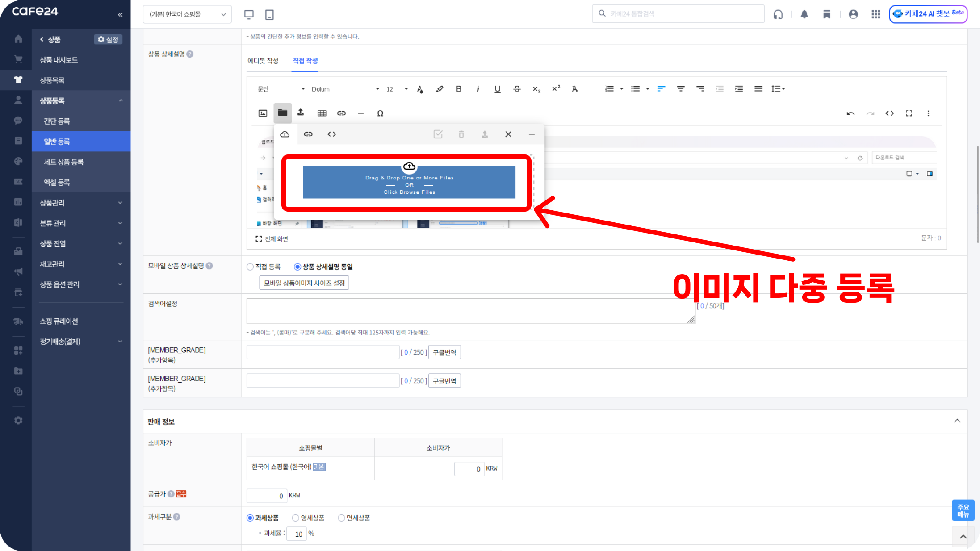Click the first 구글번역 button

tap(444, 352)
